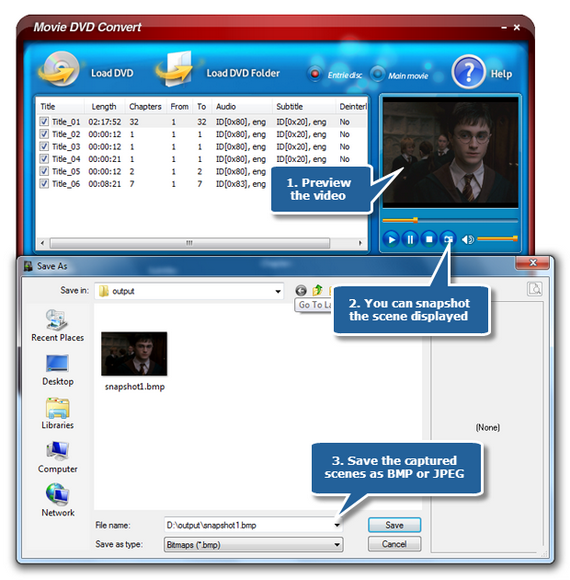Click the Help label
570x580 pixels.
502,74
